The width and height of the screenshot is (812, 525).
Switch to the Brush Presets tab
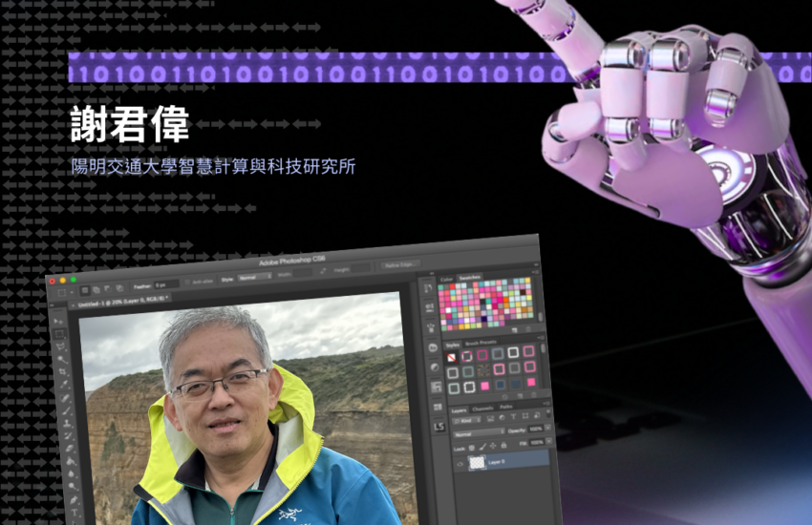click(481, 343)
